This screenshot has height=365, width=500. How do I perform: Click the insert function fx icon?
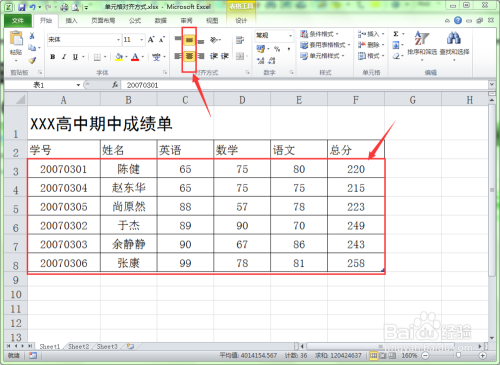click(115, 85)
